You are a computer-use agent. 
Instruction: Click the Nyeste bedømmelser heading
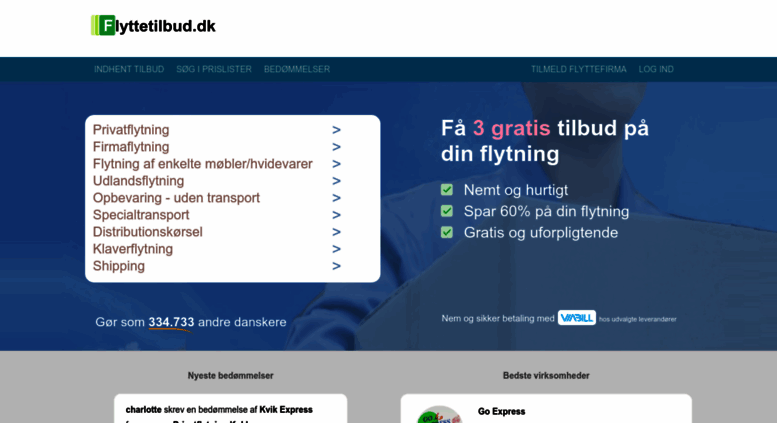[x=230, y=376]
